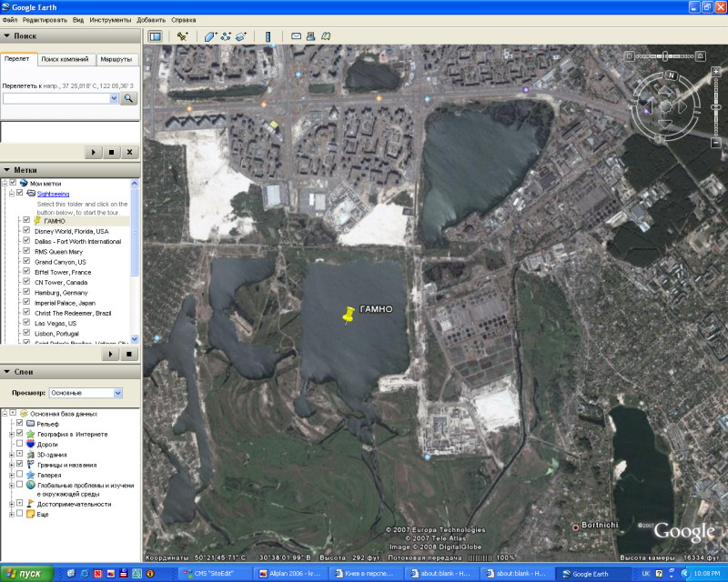728x582 pixels.
Task: Enable the Галерея layer checkbox
Action: [19, 475]
